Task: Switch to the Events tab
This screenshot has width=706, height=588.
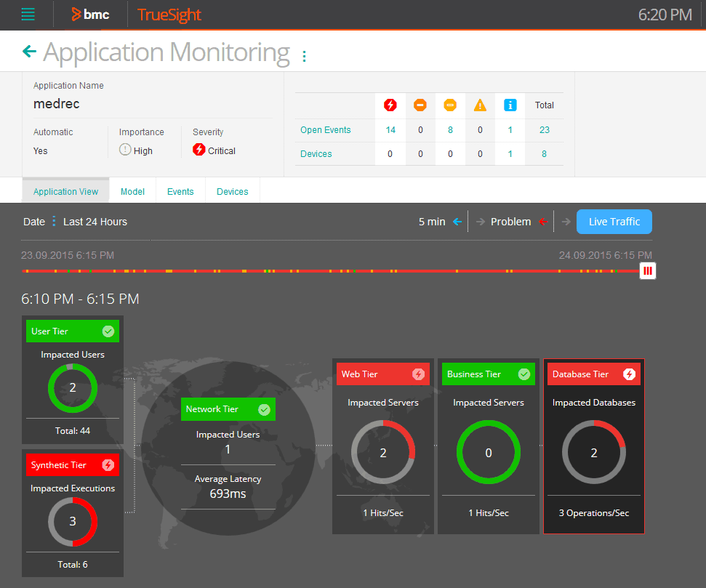Action: (180, 191)
